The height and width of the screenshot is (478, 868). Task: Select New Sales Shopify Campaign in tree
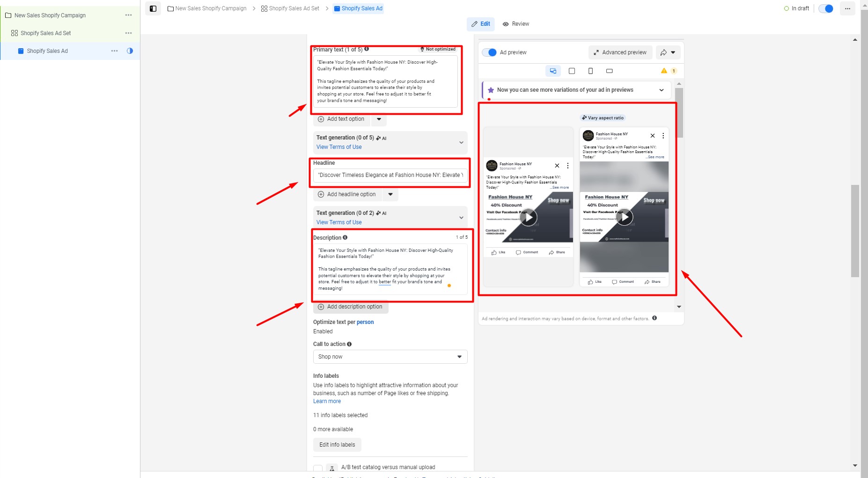50,15
